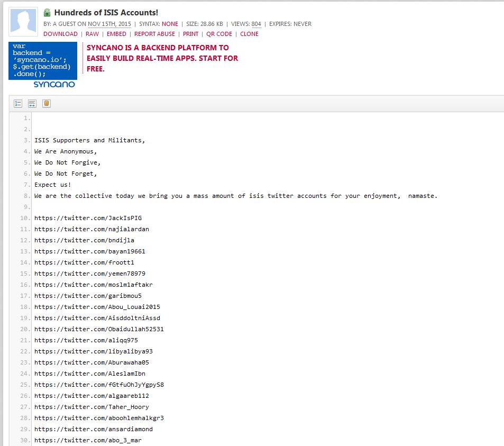The image size is (504, 446).
Task: Toggle line numbers in the paste toolbar
Action: pos(18,104)
